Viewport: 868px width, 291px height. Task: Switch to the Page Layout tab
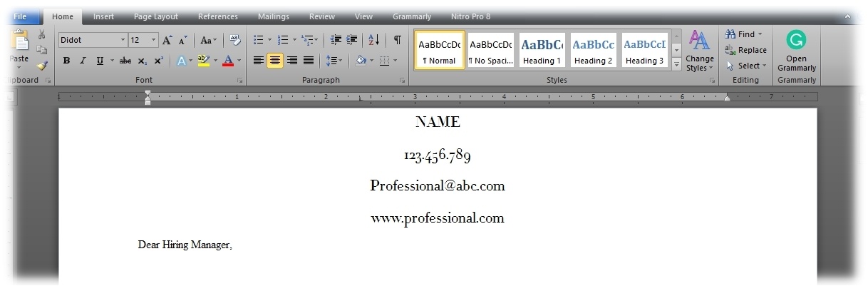click(x=156, y=16)
